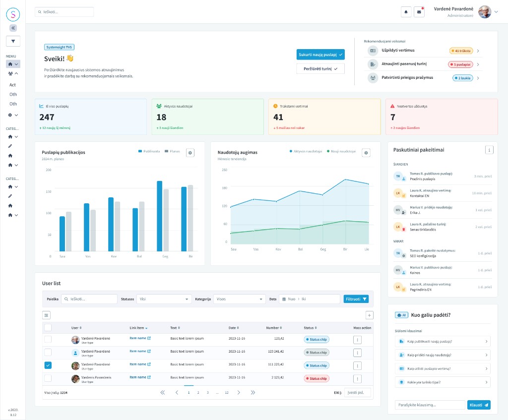This screenshot has width=508, height=420.
Task: Open Puslapių publikacijos chart settings gear
Action: (x=190, y=153)
